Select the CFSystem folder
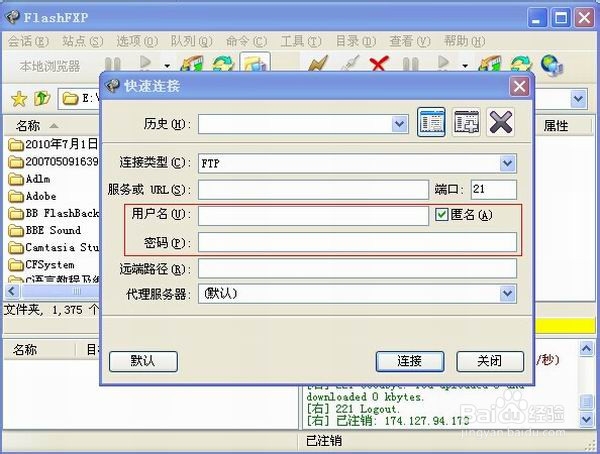This screenshot has width=600, height=454. pyautogui.click(x=41, y=265)
